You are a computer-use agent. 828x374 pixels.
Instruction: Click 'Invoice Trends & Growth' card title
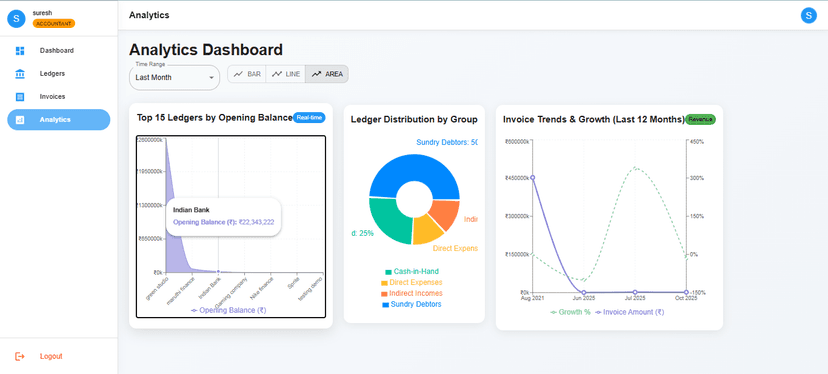coord(594,119)
